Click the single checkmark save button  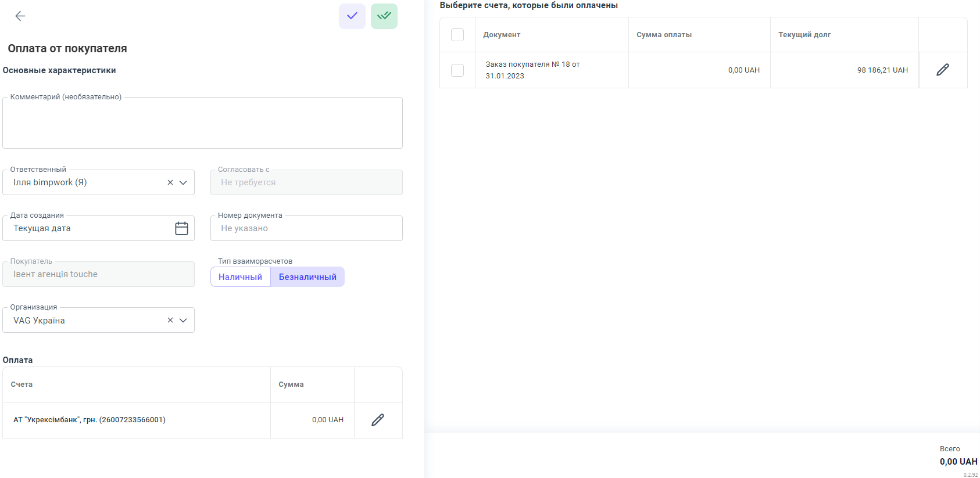point(352,16)
